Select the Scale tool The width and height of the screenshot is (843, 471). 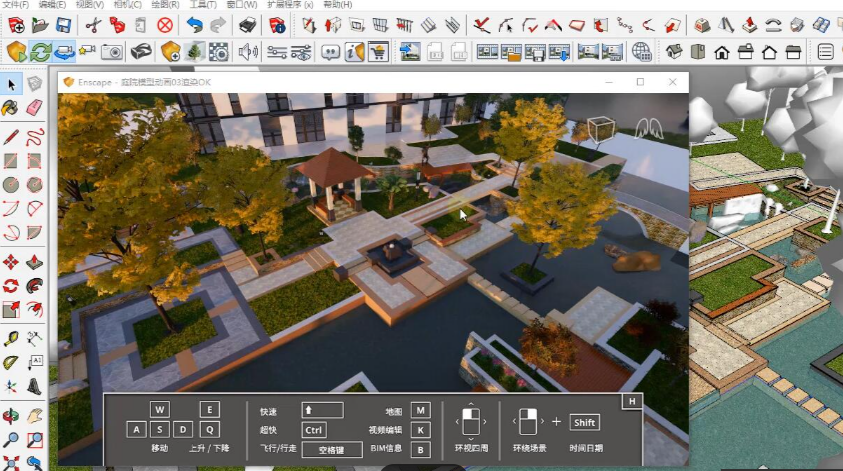11,309
